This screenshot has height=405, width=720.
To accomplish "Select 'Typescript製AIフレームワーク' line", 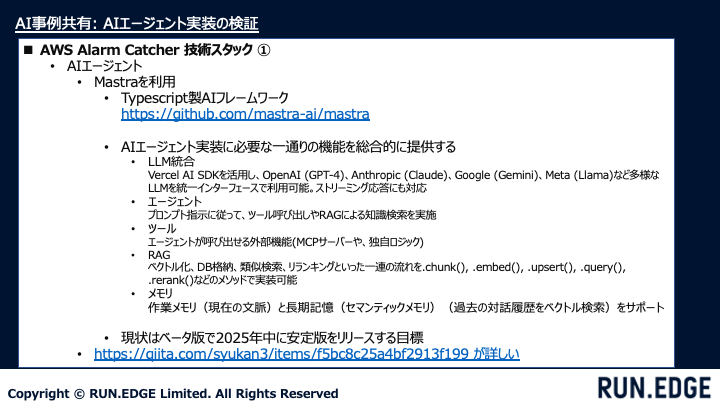I will (205, 98).
